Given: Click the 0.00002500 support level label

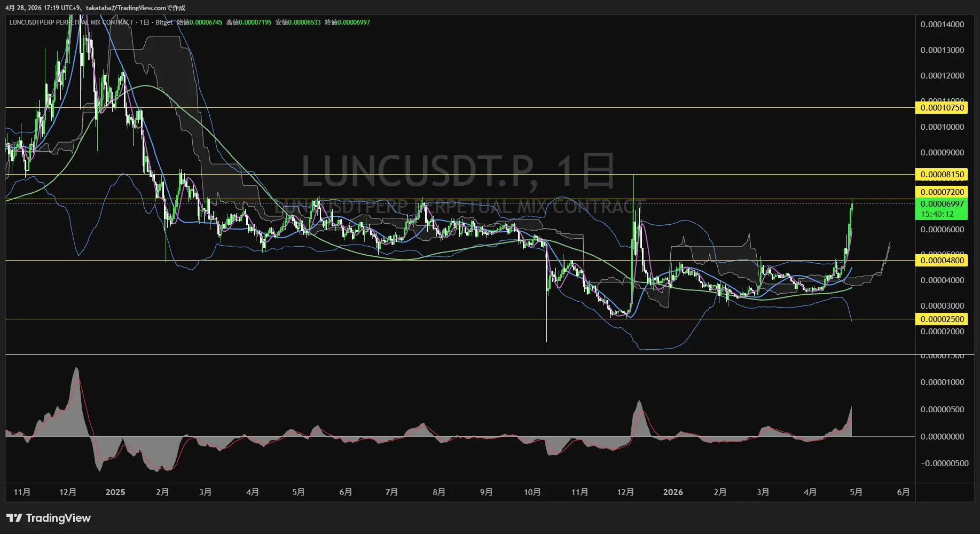Looking at the screenshot, I should (x=942, y=319).
